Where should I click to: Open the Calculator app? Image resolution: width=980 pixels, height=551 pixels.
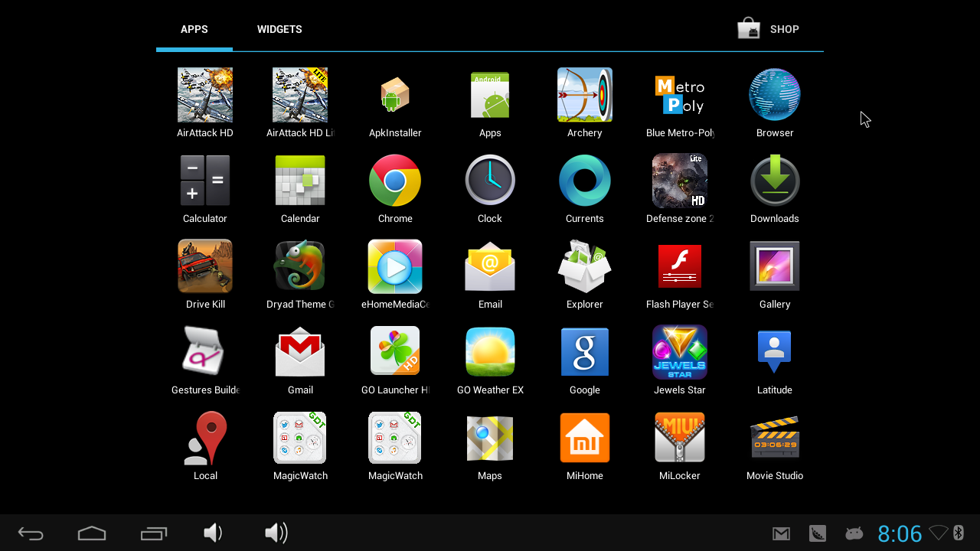pyautogui.click(x=205, y=181)
